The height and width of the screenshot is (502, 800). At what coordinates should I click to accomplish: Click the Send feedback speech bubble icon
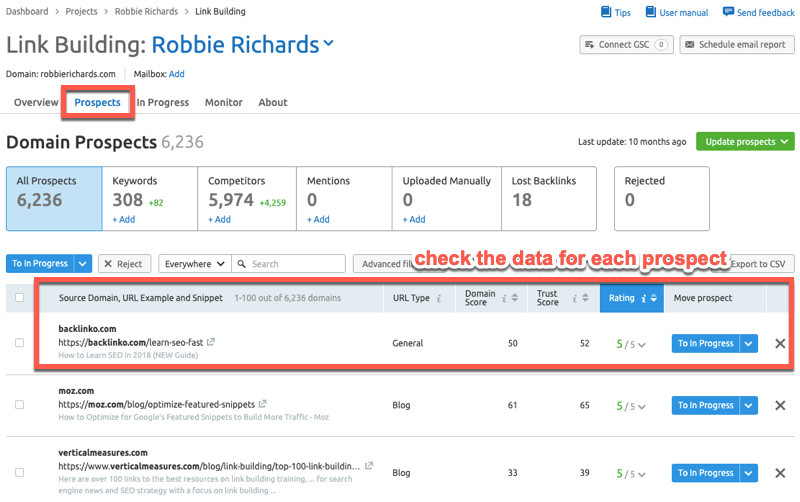727,12
